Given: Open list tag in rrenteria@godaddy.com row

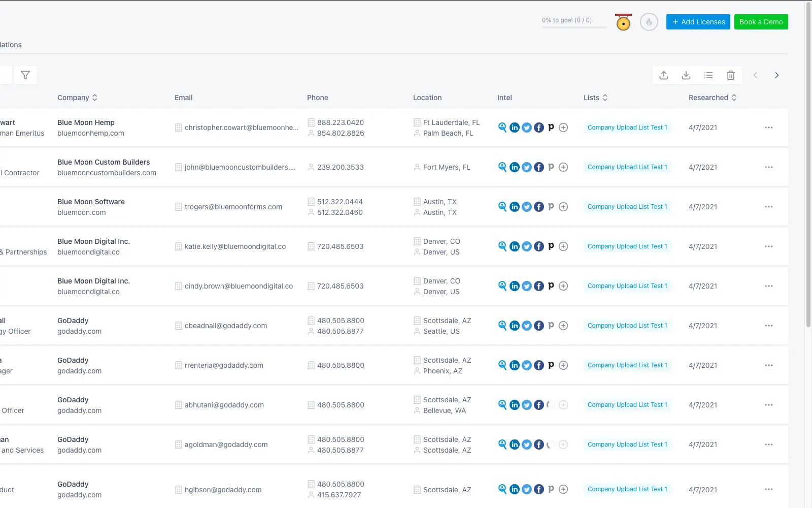Looking at the screenshot, I should pos(627,365).
